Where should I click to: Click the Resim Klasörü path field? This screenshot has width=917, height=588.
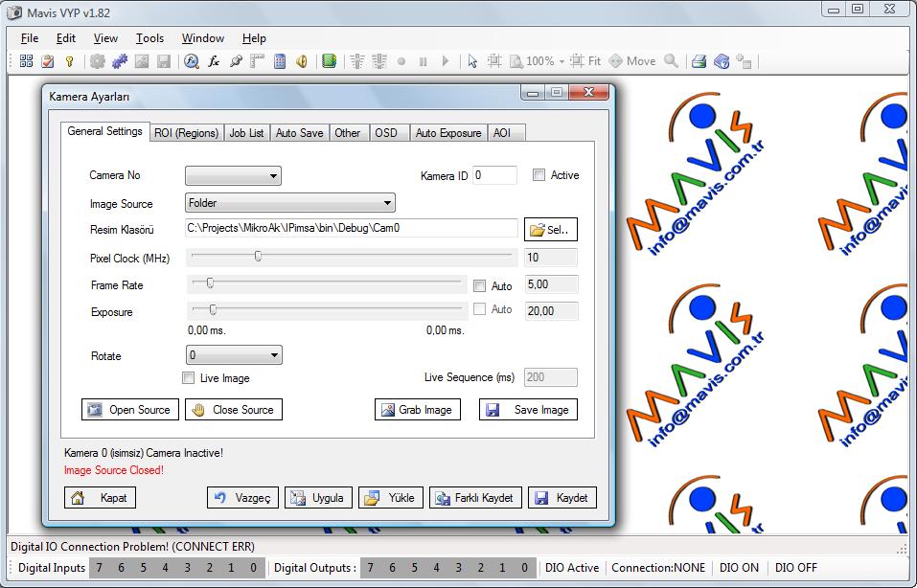point(352,228)
